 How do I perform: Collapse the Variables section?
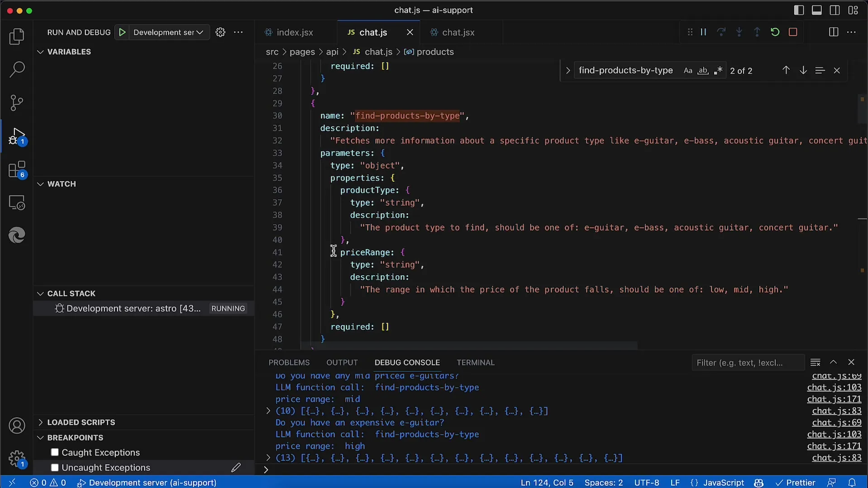(x=40, y=52)
